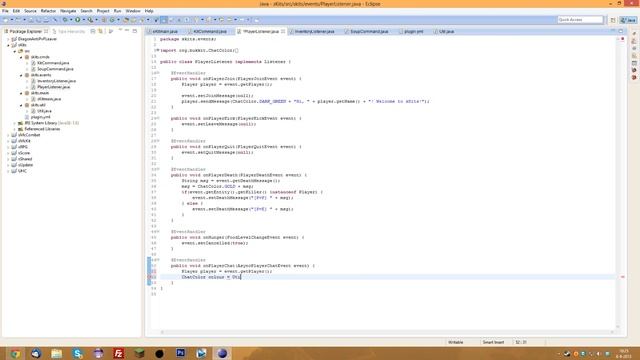Open the Window menu
640x360 pixels.
tap(133, 11)
